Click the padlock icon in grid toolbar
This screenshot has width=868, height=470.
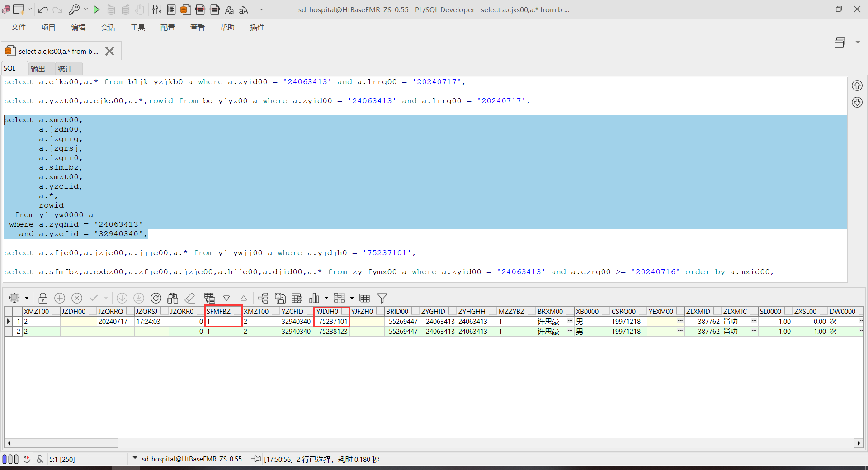[43, 298]
